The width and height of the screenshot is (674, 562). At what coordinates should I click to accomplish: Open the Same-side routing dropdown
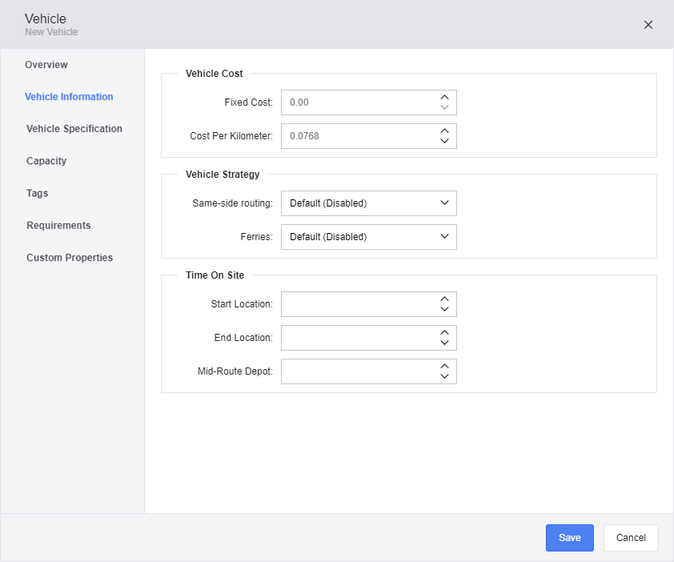(x=369, y=203)
